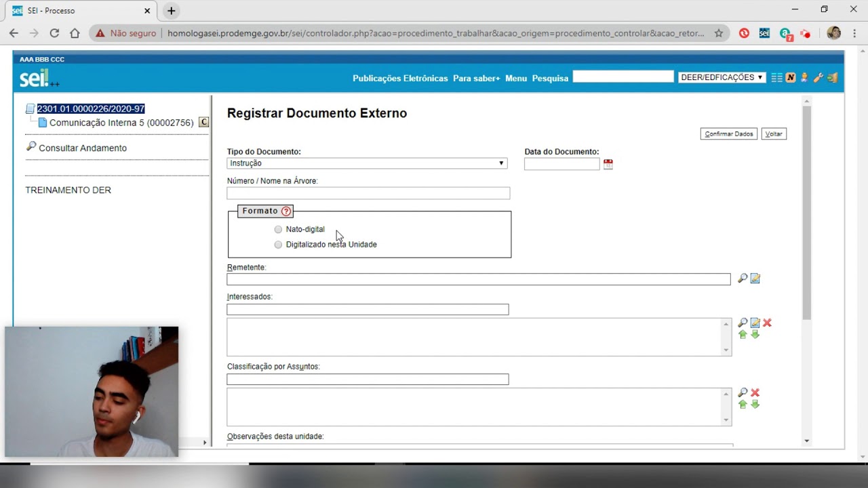Click the Classificação por Assuntos input

pos(368,380)
